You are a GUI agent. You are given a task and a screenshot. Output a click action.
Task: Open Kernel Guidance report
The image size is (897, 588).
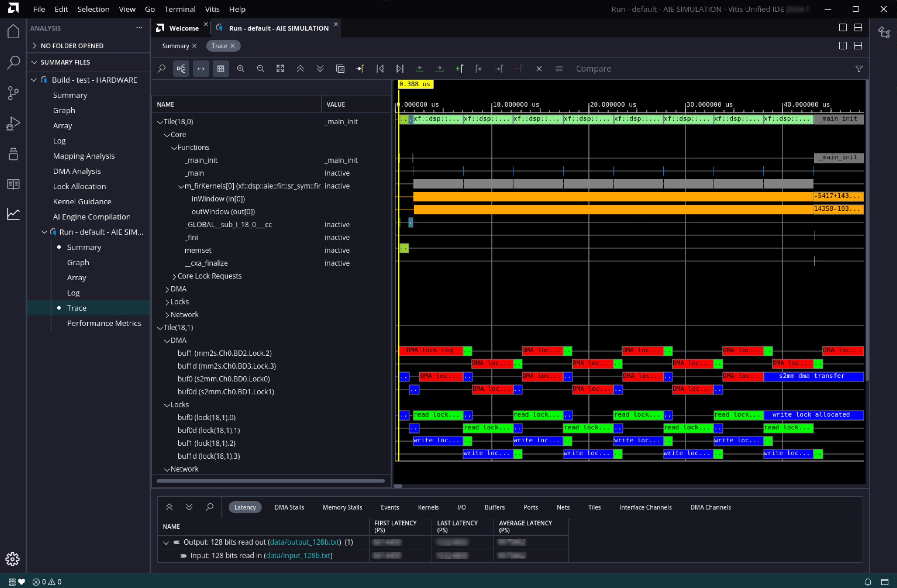point(82,202)
